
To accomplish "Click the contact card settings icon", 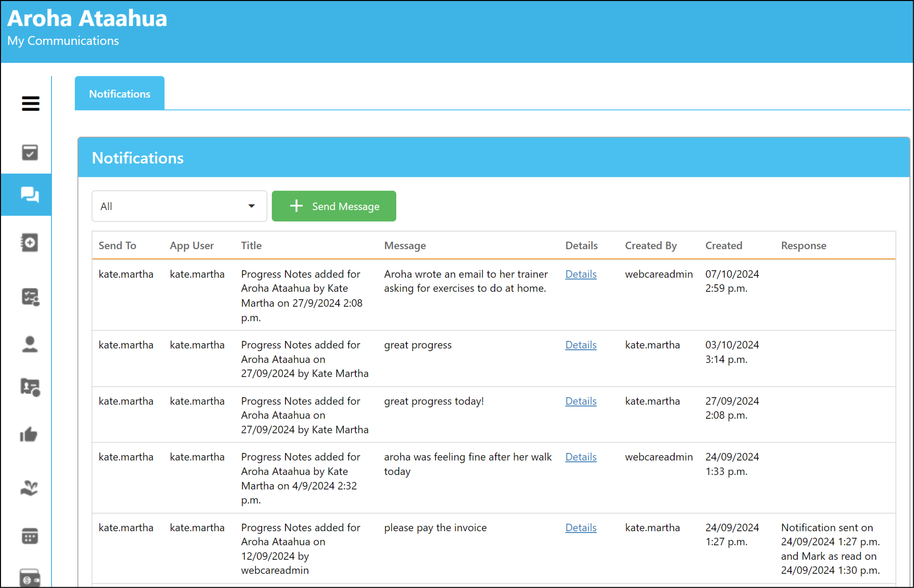I will (x=30, y=387).
